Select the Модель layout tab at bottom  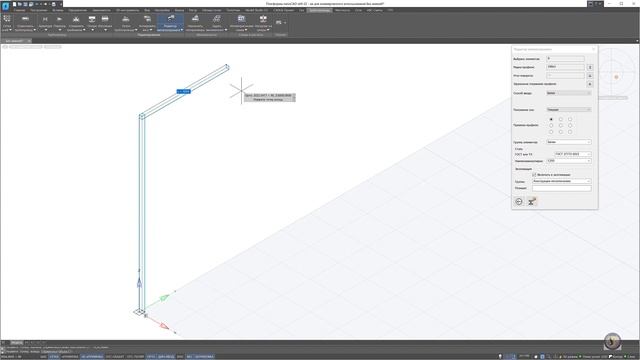(16, 343)
